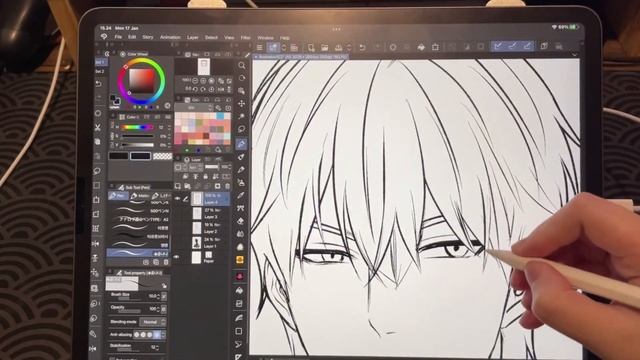Select Layer 1 in the Layer panel
The width and height of the screenshot is (640, 360).
point(211,243)
